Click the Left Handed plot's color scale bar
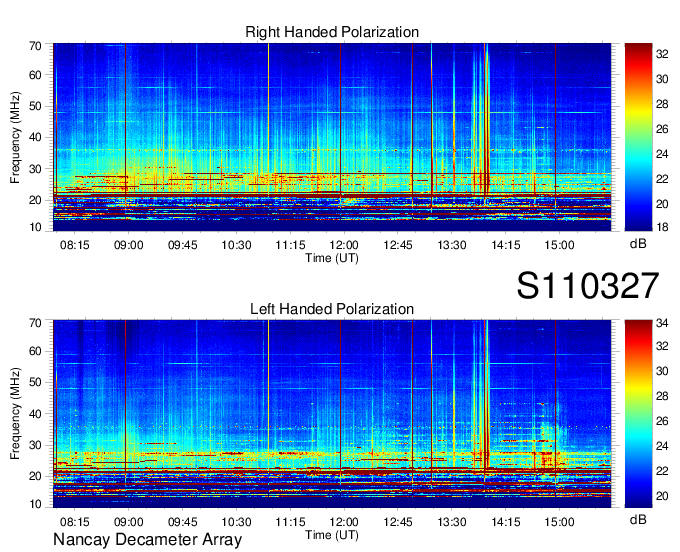Screen dimensions: 680x552 (x=638, y=414)
